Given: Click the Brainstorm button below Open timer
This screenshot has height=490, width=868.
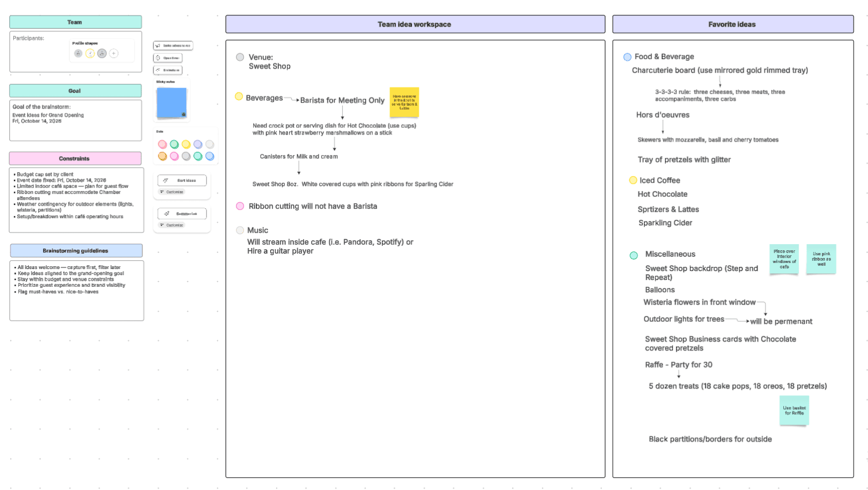Looking at the screenshot, I should point(168,70).
